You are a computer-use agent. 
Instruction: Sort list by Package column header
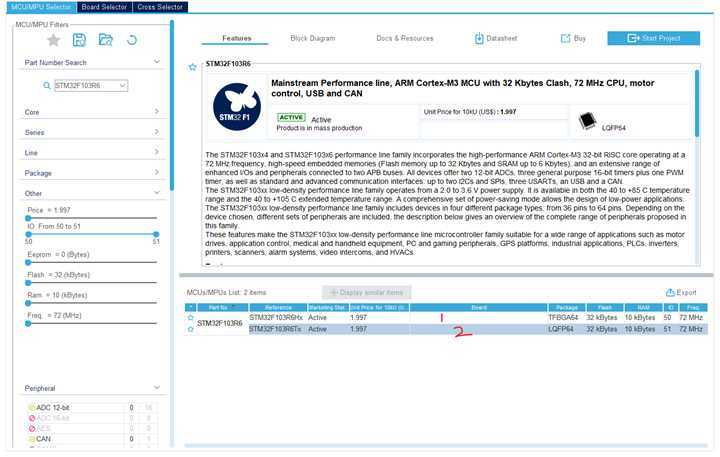[567, 307]
